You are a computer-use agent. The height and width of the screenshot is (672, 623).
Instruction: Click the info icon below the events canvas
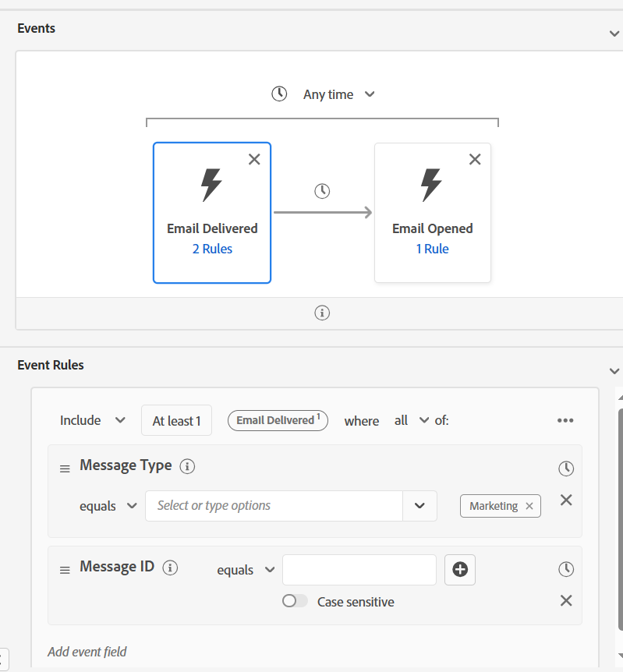click(322, 313)
